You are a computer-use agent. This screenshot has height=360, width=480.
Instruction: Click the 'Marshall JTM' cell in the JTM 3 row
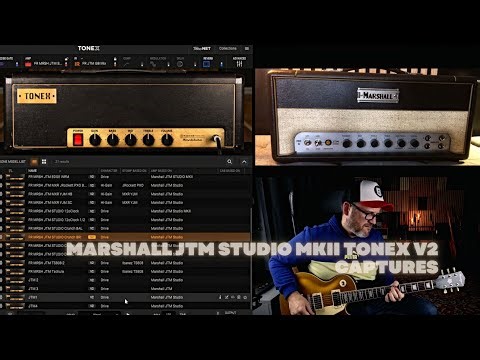[x=161, y=289]
